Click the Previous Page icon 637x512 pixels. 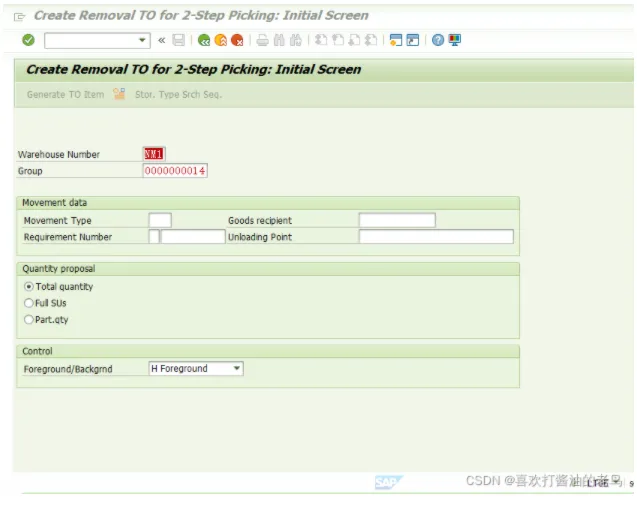338,40
